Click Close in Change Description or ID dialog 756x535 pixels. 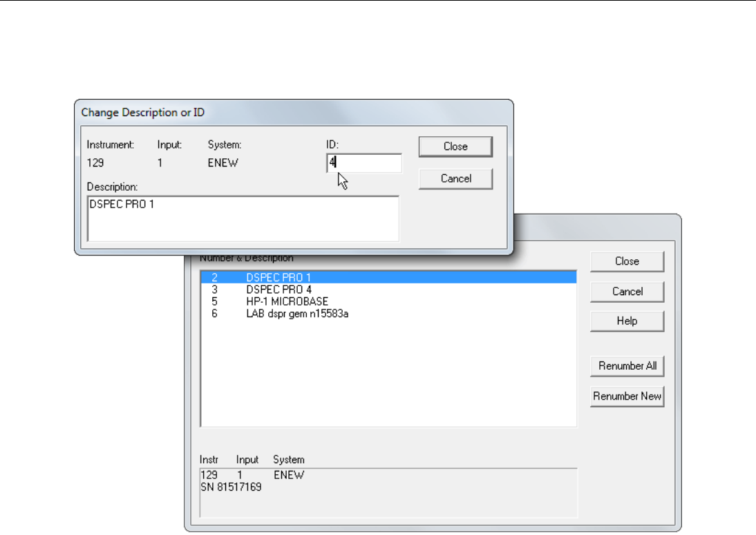point(455,147)
